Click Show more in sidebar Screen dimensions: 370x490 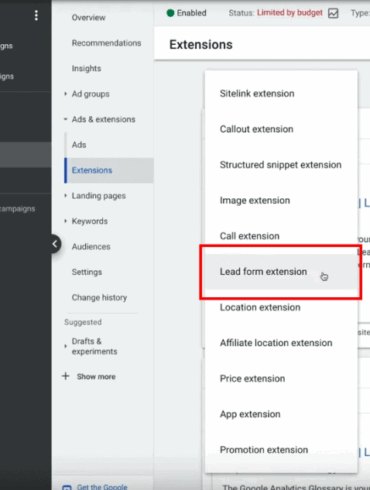(x=96, y=377)
